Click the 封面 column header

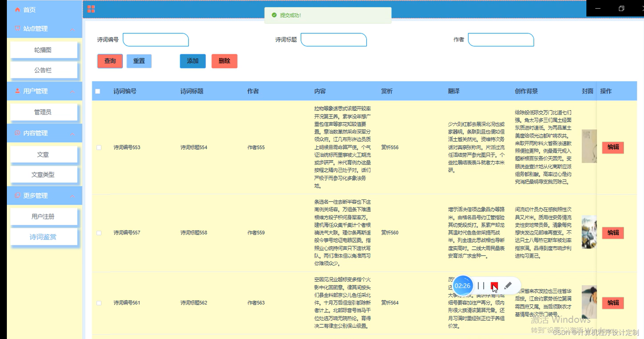[x=587, y=91]
